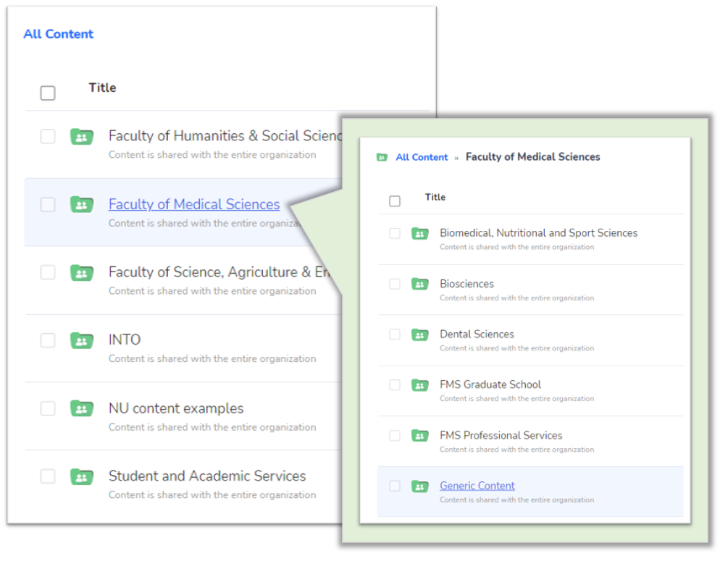Click the Faculty of Humanities shared folder icon
Viewport: 728px width, 561px height.
pyautogui.click(x=82, y=137)
